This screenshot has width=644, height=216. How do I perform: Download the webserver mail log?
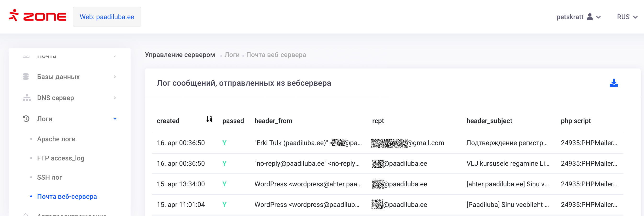[614, 83]
